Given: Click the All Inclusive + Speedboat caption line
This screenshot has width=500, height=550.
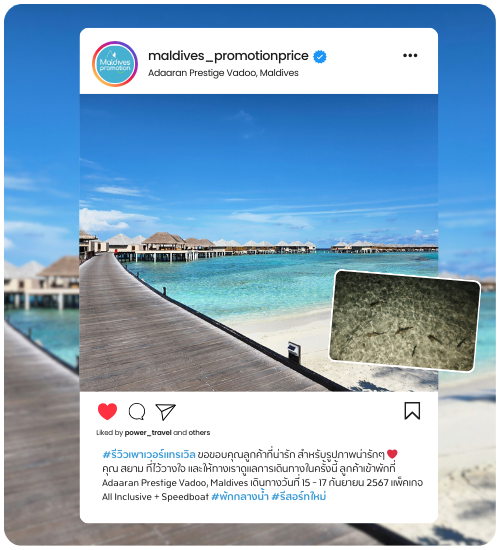Looking at the screenshot, I should click(x=155, y=497).
